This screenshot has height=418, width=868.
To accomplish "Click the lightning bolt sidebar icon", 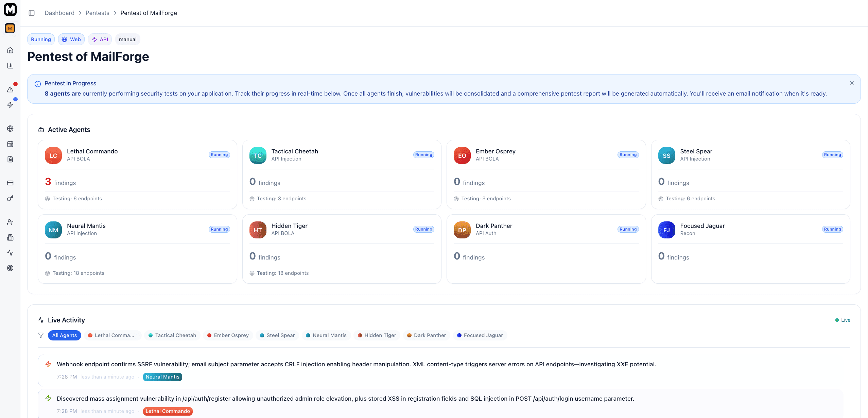I will click(x=10, y=105).
